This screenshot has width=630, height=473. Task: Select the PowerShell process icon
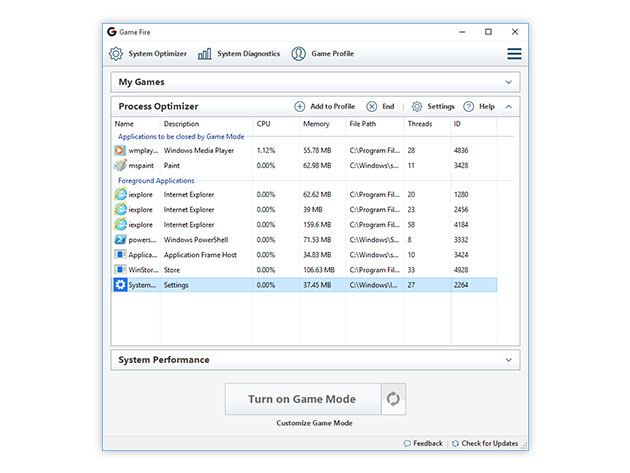120,240
